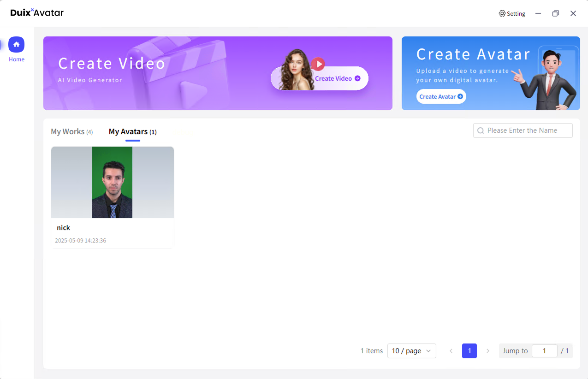The width and height of the screenshot is (588, 379).
Task: Click the Home label under the sidebar icon
Action: [x=16, y=59]
